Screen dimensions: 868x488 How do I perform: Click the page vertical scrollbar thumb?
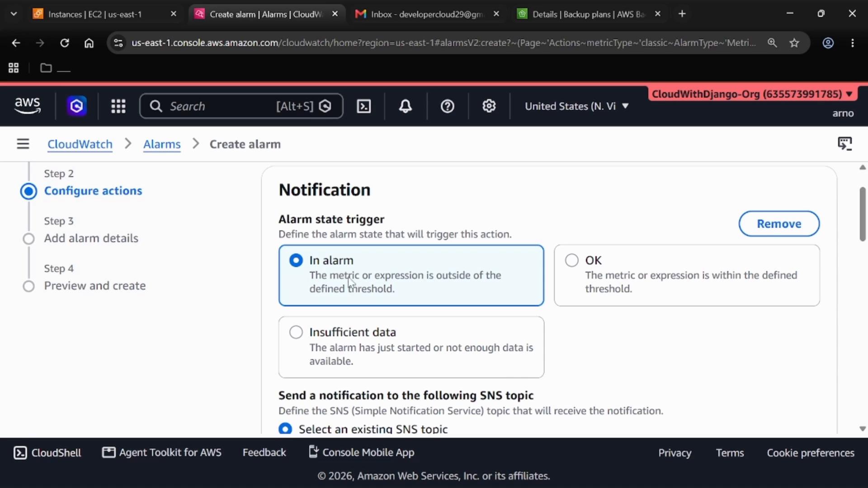(x=863, y=214)
